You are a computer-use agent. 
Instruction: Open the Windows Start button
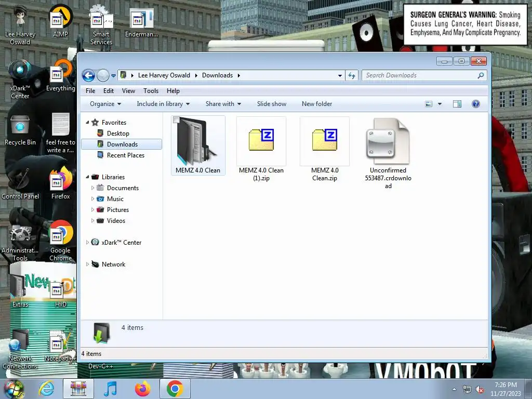coord(14,389)
